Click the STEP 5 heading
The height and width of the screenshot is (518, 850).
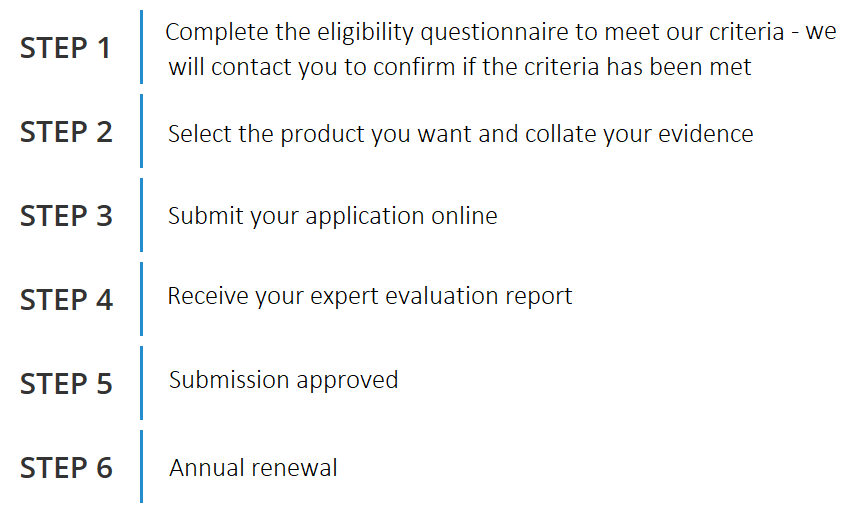pyautogui.click(x=66, y=384)
